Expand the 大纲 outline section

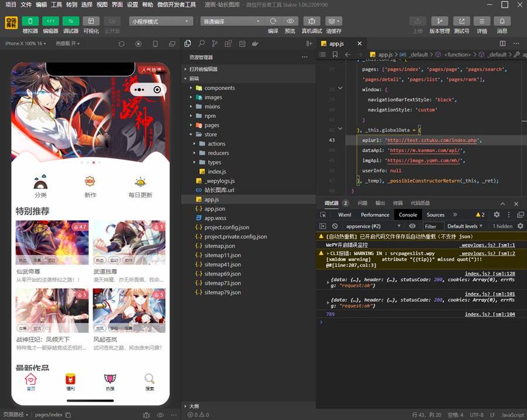[x=249, y=406]
